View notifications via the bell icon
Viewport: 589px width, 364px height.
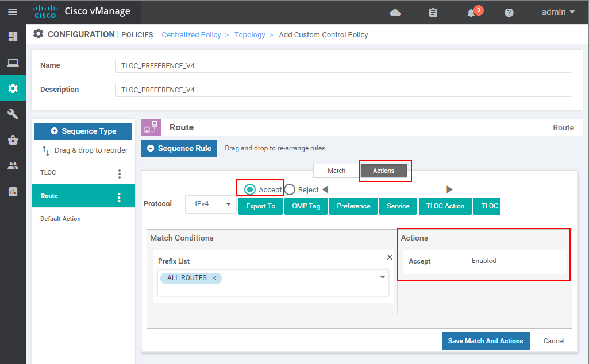(x=471, y=11)
